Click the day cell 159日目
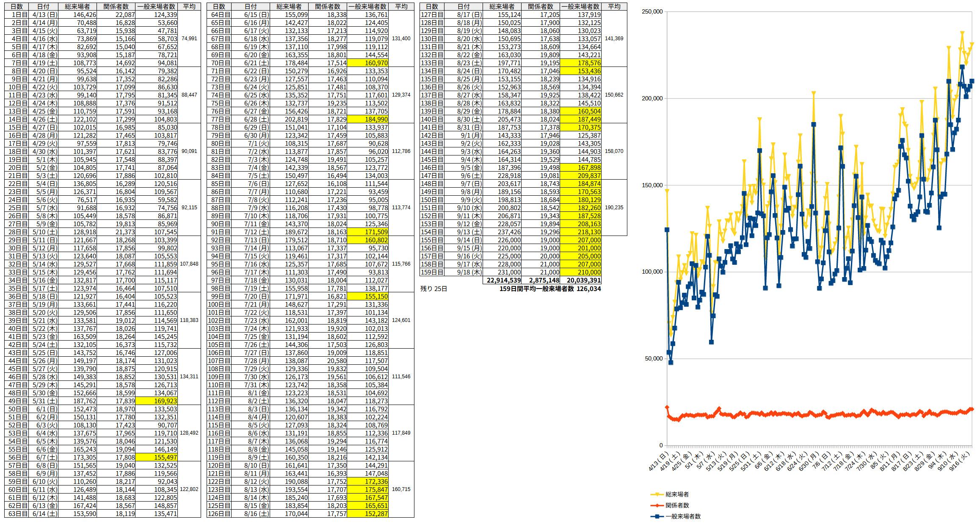The image size is (980, 527). (x=432, y=272)
